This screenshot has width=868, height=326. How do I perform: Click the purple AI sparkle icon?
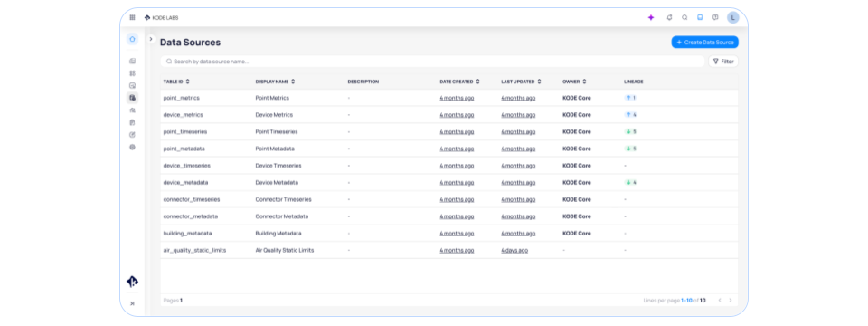tap(651, 18)
